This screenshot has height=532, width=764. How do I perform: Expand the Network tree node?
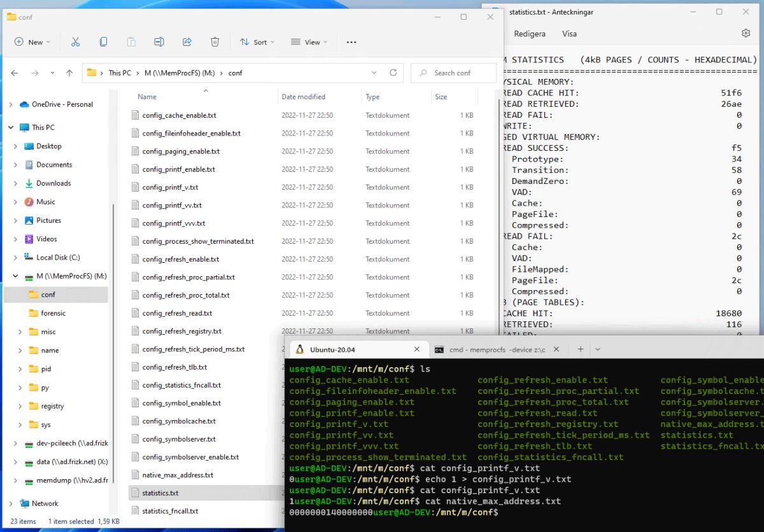[x=11, y=503]
